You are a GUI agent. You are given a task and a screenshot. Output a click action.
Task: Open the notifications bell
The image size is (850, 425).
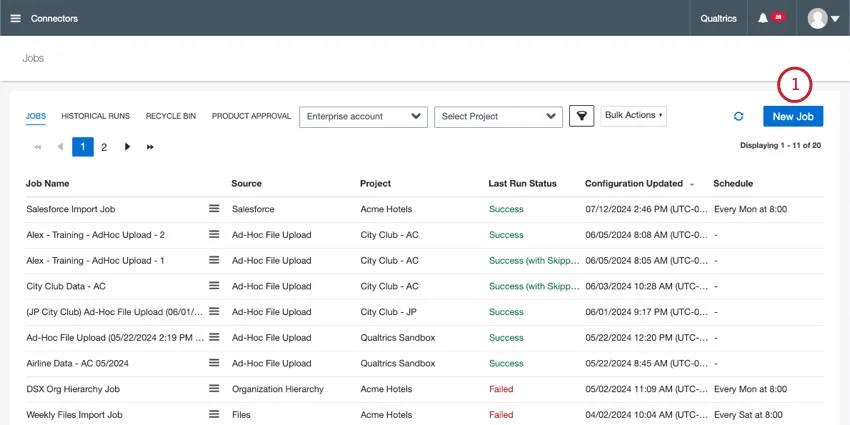click(763, 18)
